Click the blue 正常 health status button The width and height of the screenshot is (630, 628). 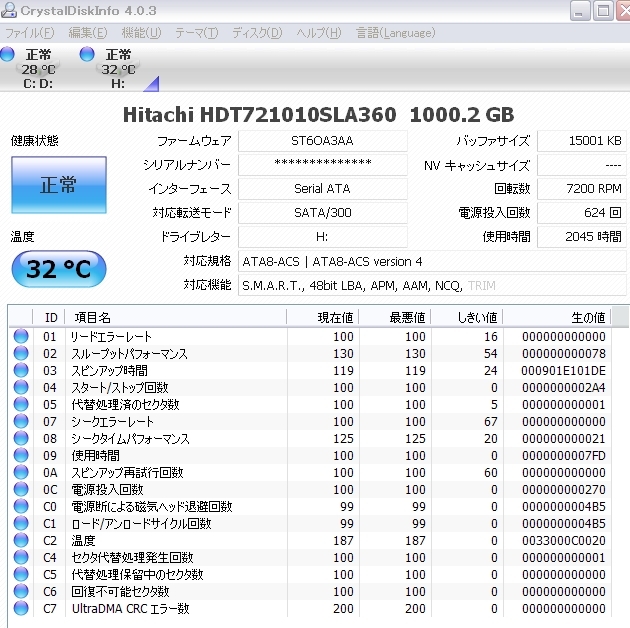point(59,185)
